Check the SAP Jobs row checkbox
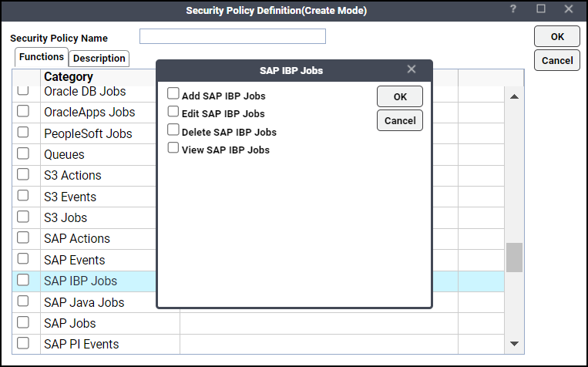588x367 pixels. 23,322
